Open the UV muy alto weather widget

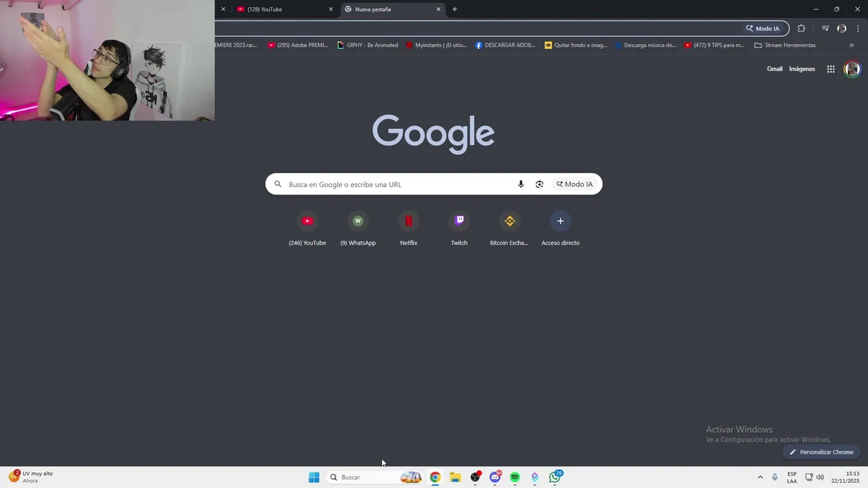coord(31,477)
